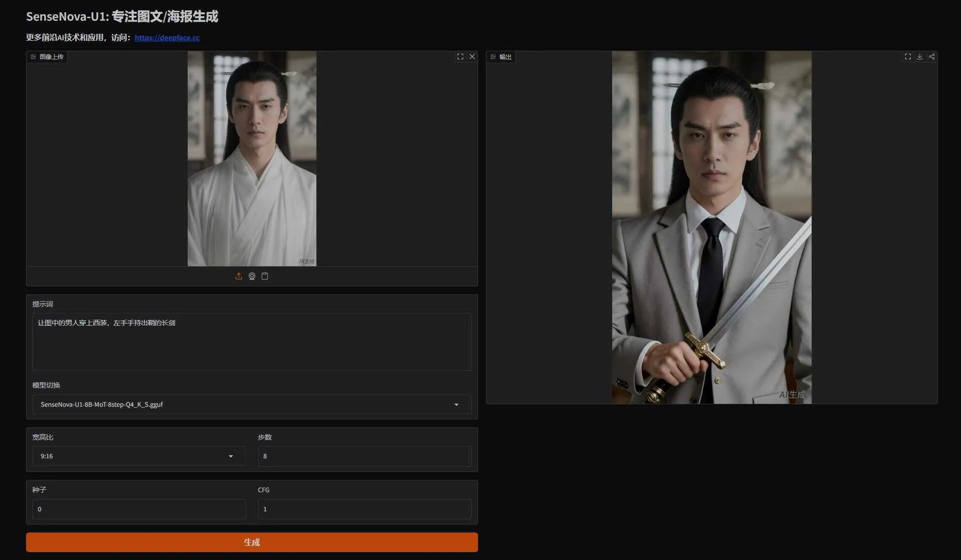Open the 模型切换 model dropdown
Viewport: 961px width, 560px height.
coord(252,404)
